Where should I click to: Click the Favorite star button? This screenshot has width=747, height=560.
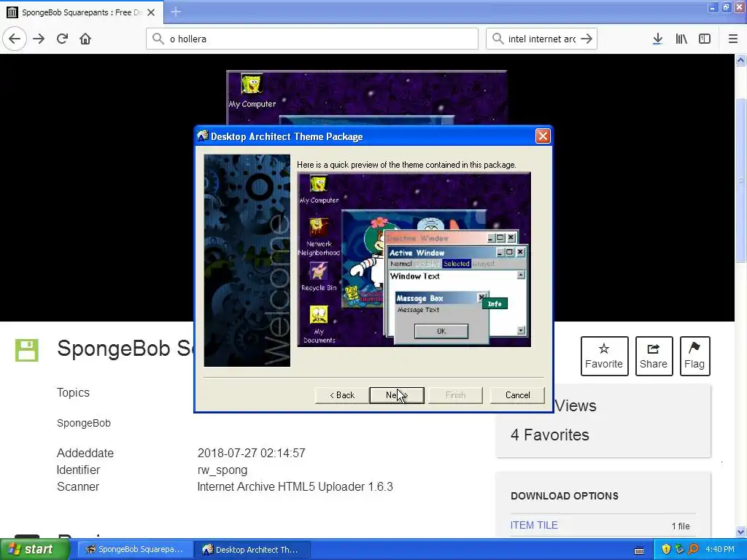coord(604,356)
